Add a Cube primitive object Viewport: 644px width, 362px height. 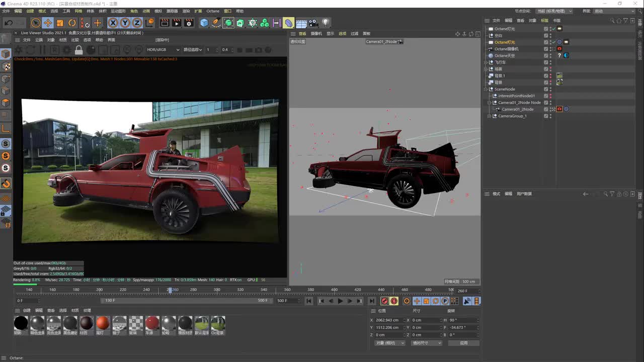[204, 23]
